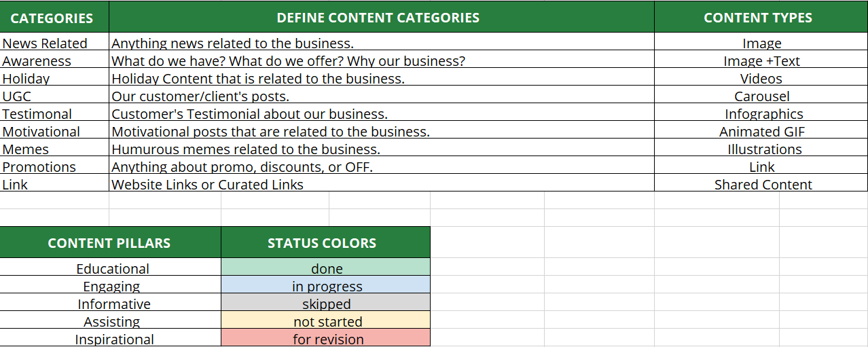Click the 'Infographics' content type cell
The height and width of the screenshot is (347, 868).
tap(761, 113)
